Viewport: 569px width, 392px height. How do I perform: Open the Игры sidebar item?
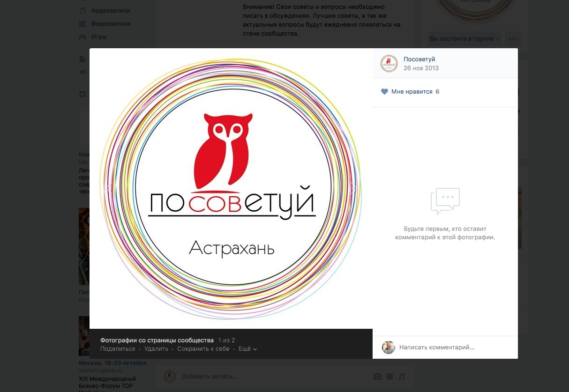[99, 37]
